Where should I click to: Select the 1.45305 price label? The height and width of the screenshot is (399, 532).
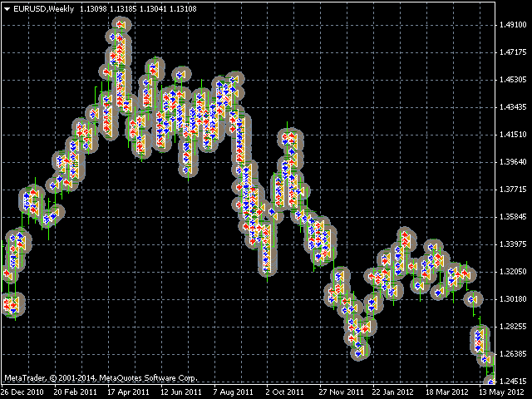tap(513, 80)
